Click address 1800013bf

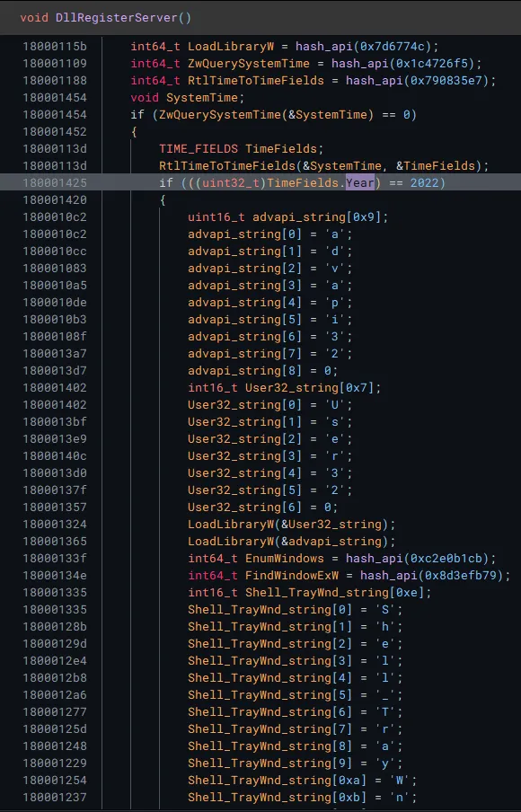click(55, 422)
